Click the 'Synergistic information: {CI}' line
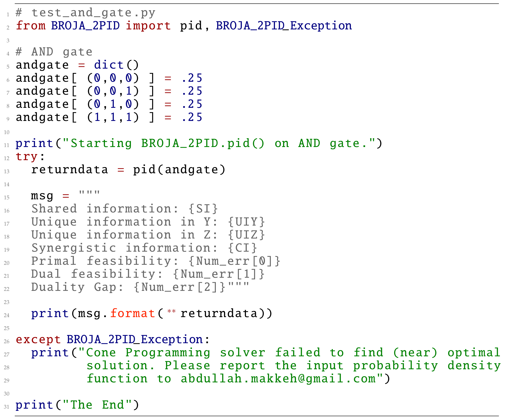The image size is (505, 420). [x=144, y=248]
